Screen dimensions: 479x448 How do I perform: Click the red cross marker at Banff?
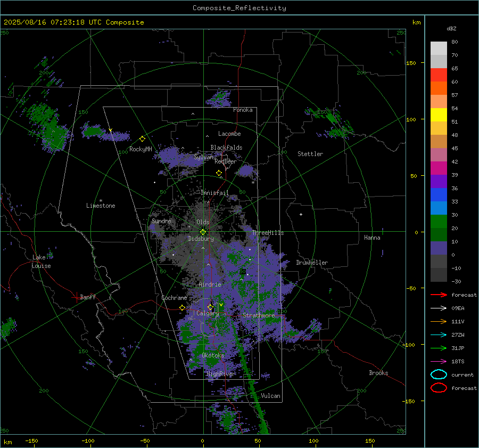point(76,297)
